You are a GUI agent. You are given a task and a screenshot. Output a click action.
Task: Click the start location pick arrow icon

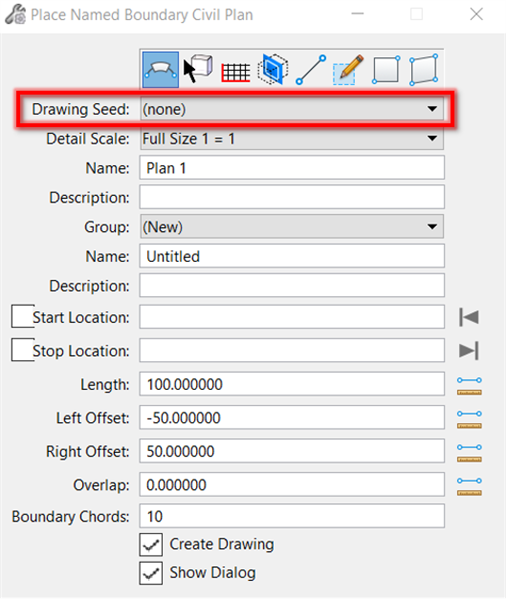(x=469, y=317)
